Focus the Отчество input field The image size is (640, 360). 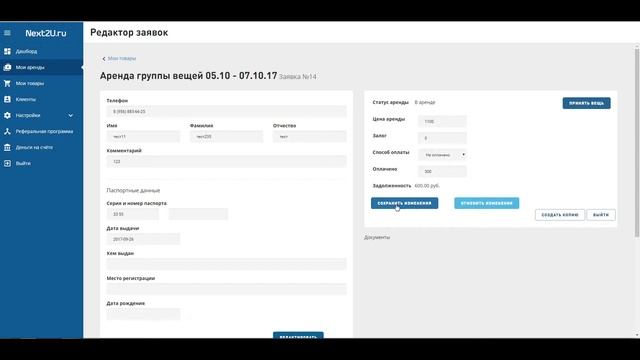point(310,136)
